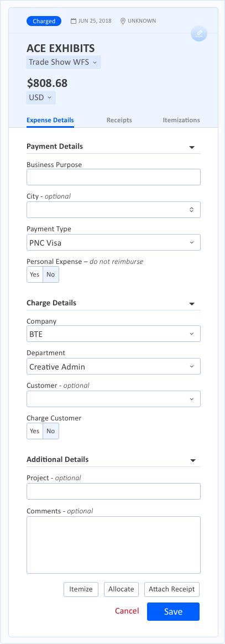Screen dimensions: 225x644
Task: Click the Attach Receipt button
Action: 171,589
